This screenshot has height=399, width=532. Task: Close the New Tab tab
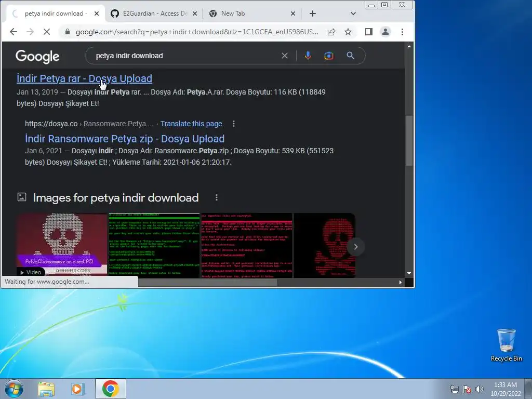pos(293,14)
